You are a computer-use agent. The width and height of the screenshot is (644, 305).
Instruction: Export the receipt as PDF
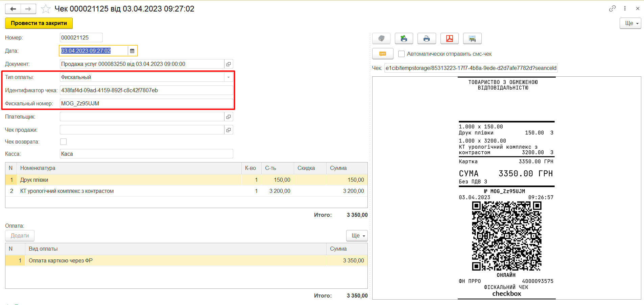449,39
